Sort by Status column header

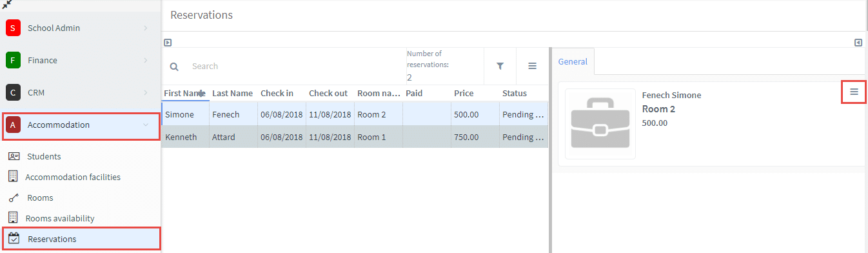click(524, 94)
